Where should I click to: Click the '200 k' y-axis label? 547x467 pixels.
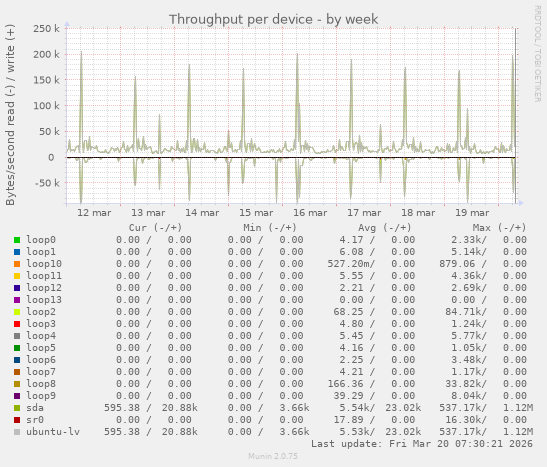[46, 54]
